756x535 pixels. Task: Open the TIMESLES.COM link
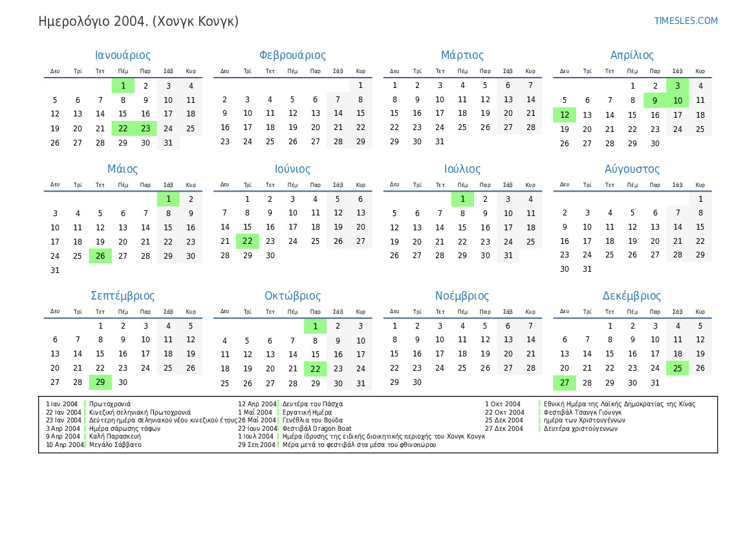686,21
